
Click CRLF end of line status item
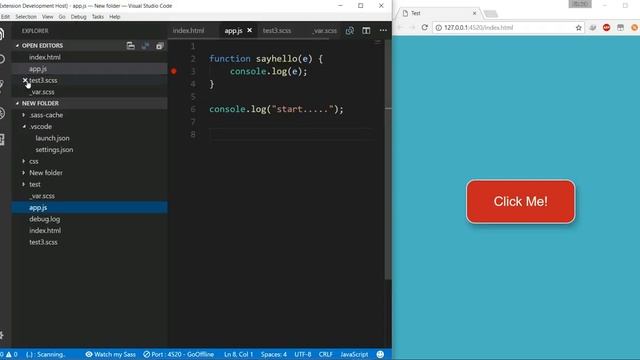[x=325, y=354]
